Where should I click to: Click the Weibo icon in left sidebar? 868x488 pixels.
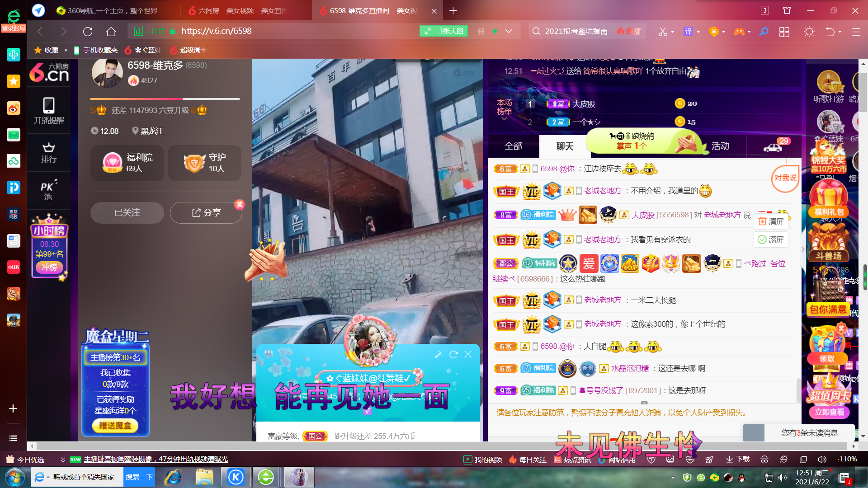(14, 108)
